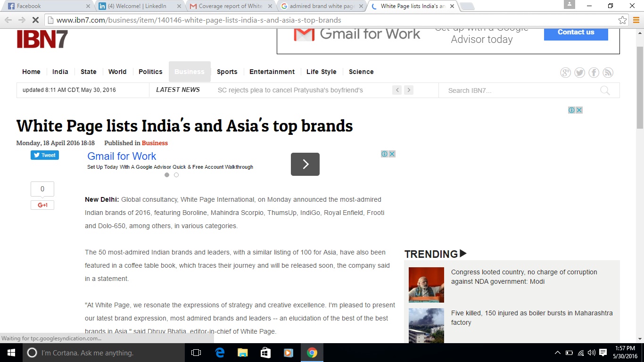The width and height of the screenshot is (644, 362).
Task: Close the inline Gmail ad
Action: [392, 154]
